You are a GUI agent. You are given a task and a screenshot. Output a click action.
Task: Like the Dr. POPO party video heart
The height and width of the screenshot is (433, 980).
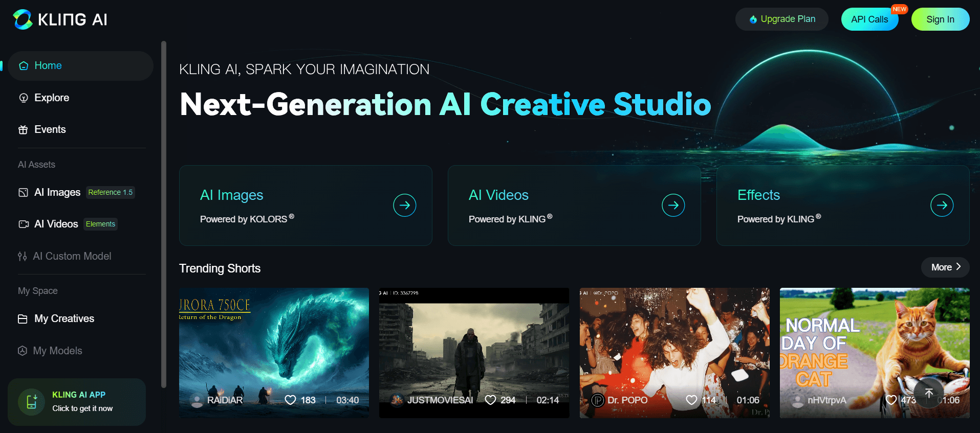[x=691, y=400]
